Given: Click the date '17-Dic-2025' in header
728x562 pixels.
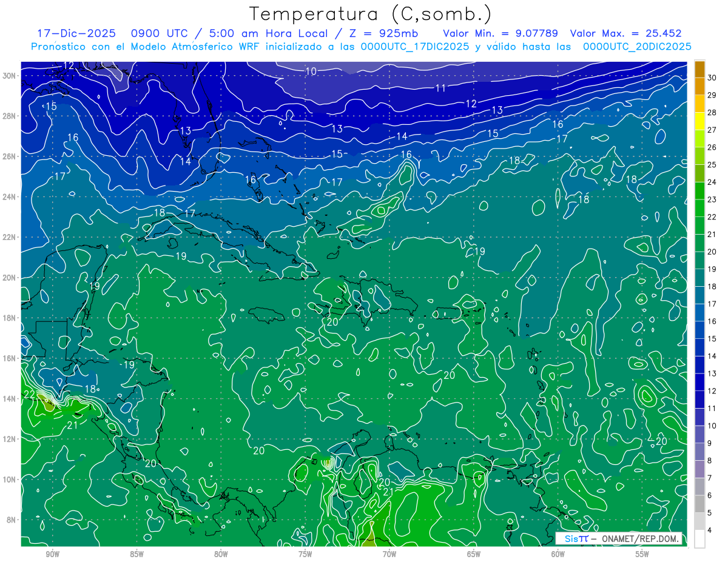Looking at the screenshot, I should tap(76, 33).
